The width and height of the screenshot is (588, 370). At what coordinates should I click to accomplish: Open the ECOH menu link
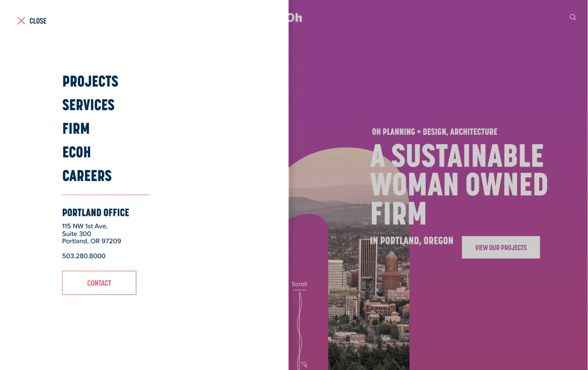(x=76, y=152)
